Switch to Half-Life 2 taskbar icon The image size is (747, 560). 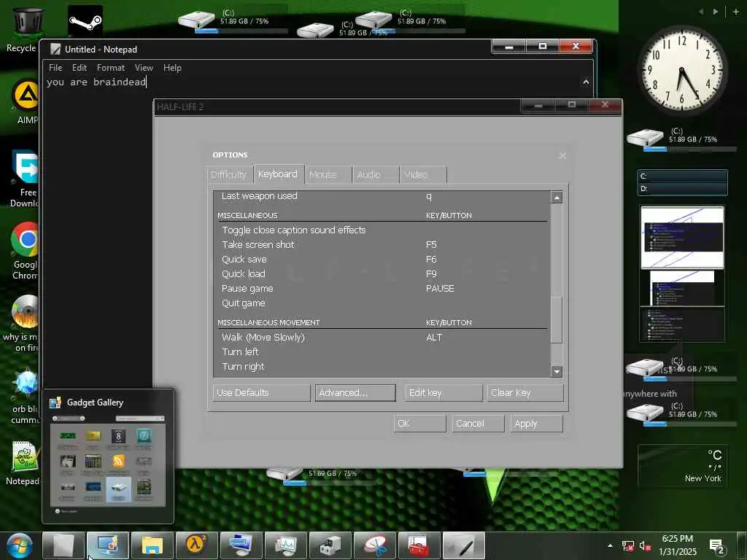(197, 545)
